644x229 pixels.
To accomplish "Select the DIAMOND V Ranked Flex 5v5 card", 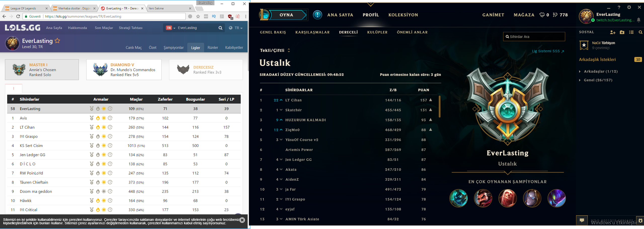I will click(x=124, y=70).
